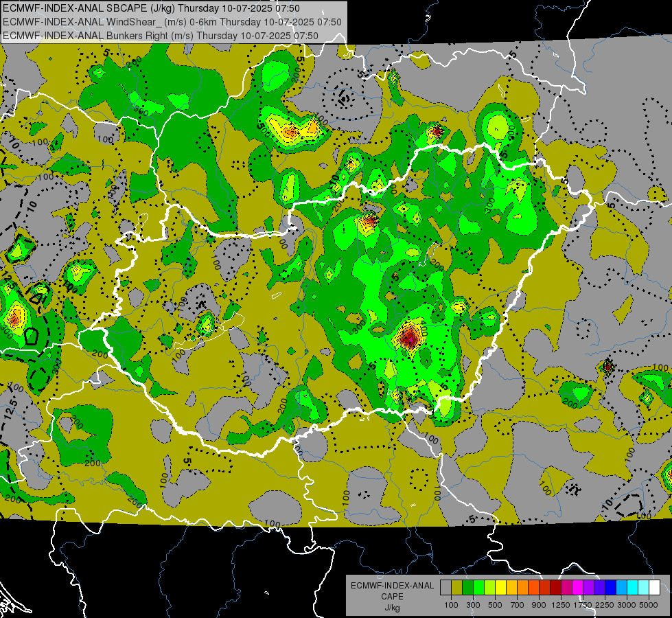Viewport: 672px width, 618px height.
Task: Click the white legend swatch
Action: coord(654,587)
